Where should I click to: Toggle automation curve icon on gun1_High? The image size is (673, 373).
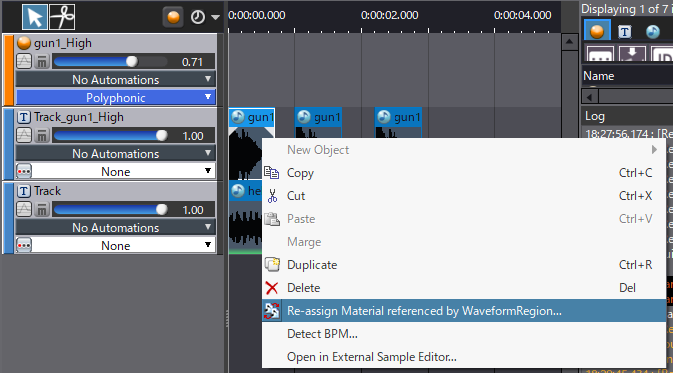tap(24, 62)
